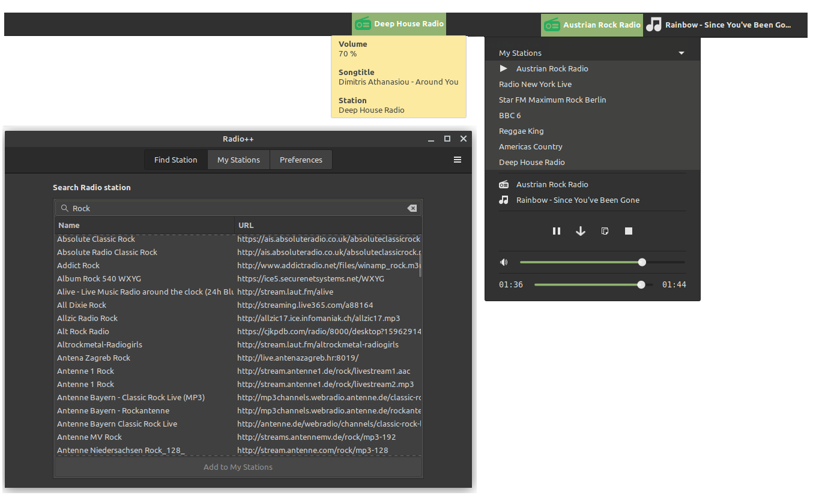Click the Deep House Radio panel applet icon
The image size is (831, 504).
point(363,25)
